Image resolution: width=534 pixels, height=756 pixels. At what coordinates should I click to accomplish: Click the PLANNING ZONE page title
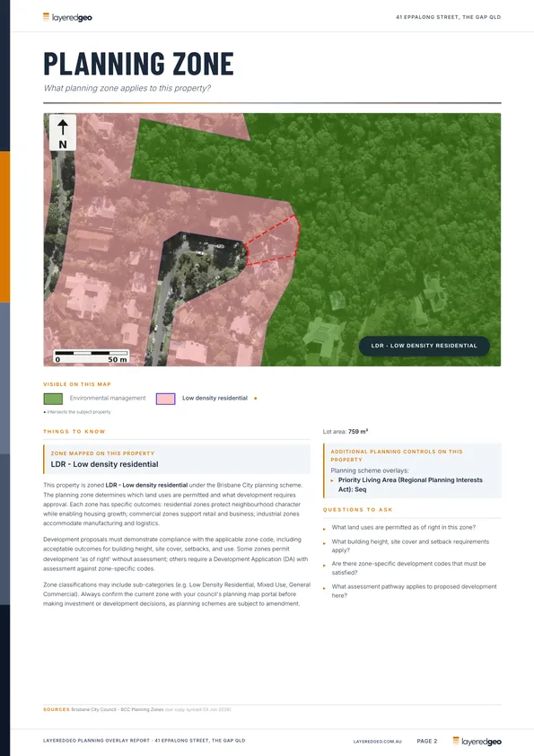[139, 64]
